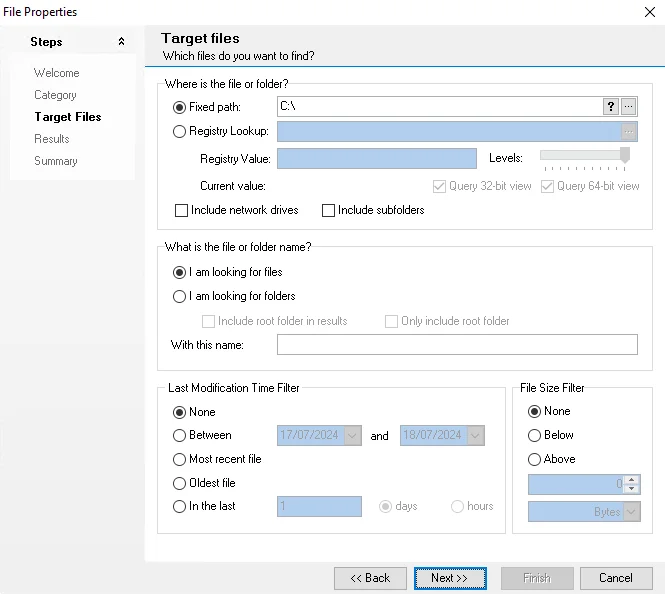Check Include root folder in results

pos(208,321)
